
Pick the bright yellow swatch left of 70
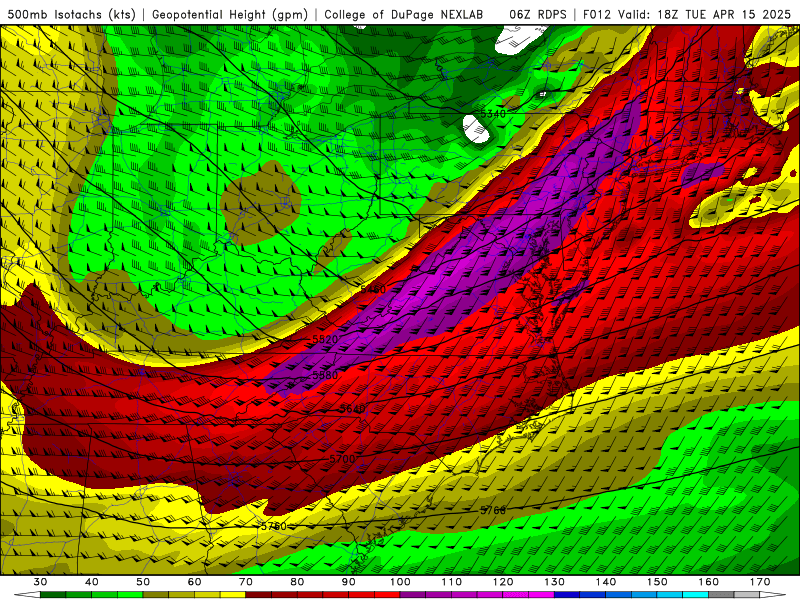pos(233,595)
